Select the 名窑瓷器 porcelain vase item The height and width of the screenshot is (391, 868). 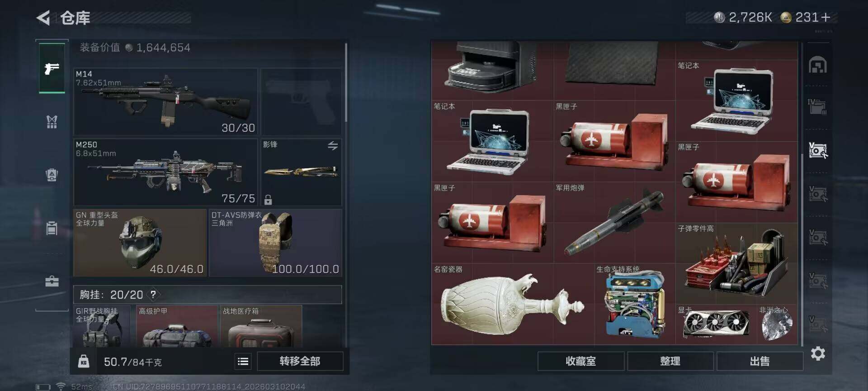513,304
